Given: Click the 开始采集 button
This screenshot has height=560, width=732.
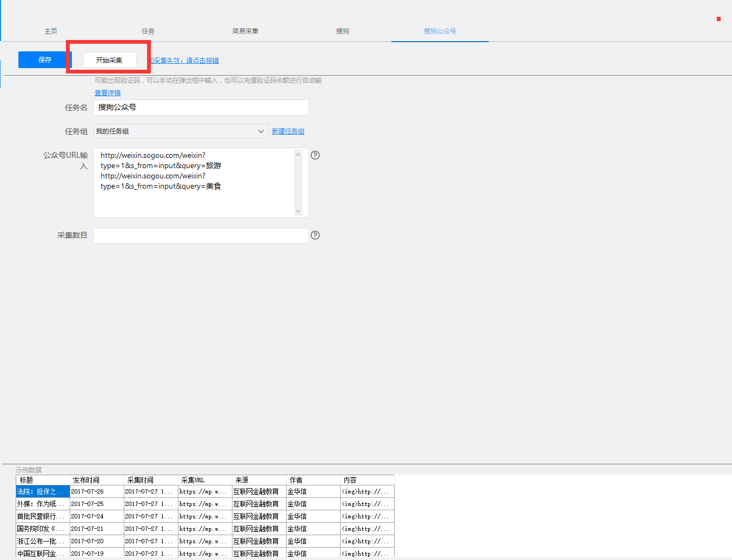Looking at the screenshot, I should [x=110, y=60].
